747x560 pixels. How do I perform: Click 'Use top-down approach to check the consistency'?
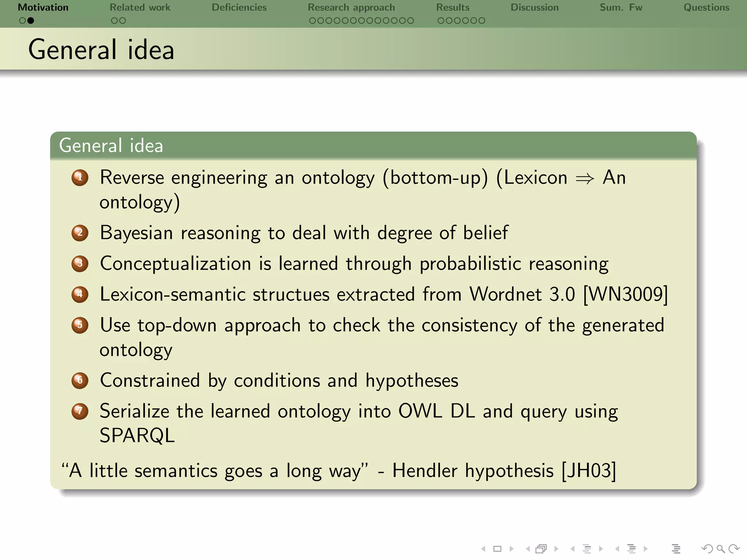point(308,325)
